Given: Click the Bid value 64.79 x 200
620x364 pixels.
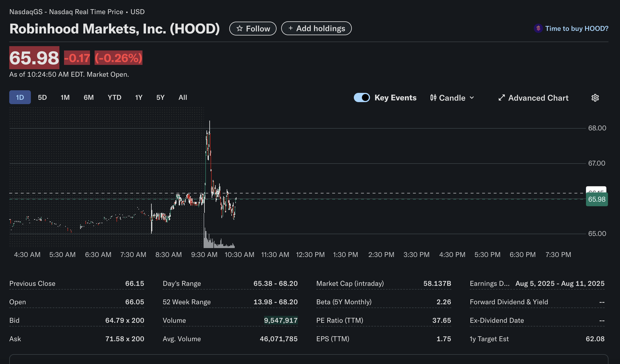Looking at the screenshot, I should pyautogui.click(x=125, y=320).
